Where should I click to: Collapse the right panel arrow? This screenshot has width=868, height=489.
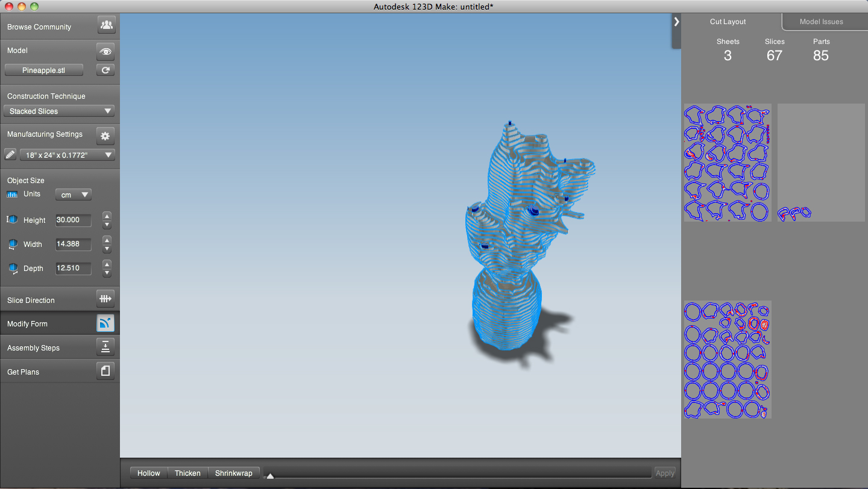click(x=676, y=22)
